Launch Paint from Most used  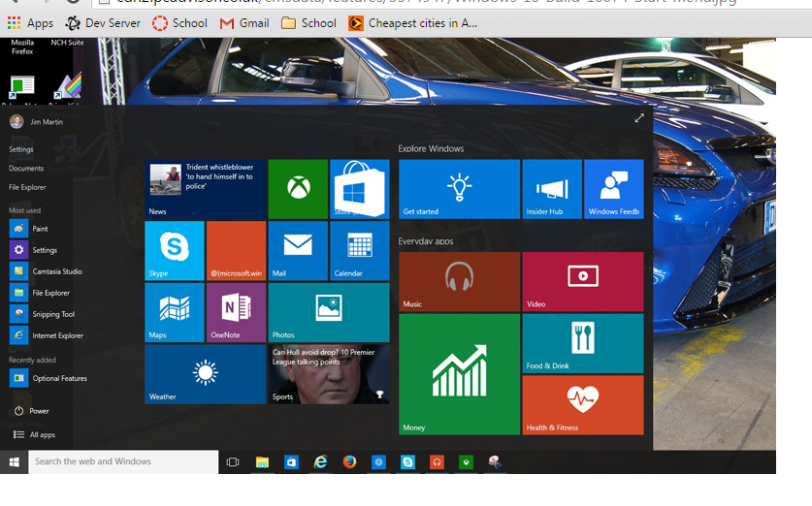29,229
